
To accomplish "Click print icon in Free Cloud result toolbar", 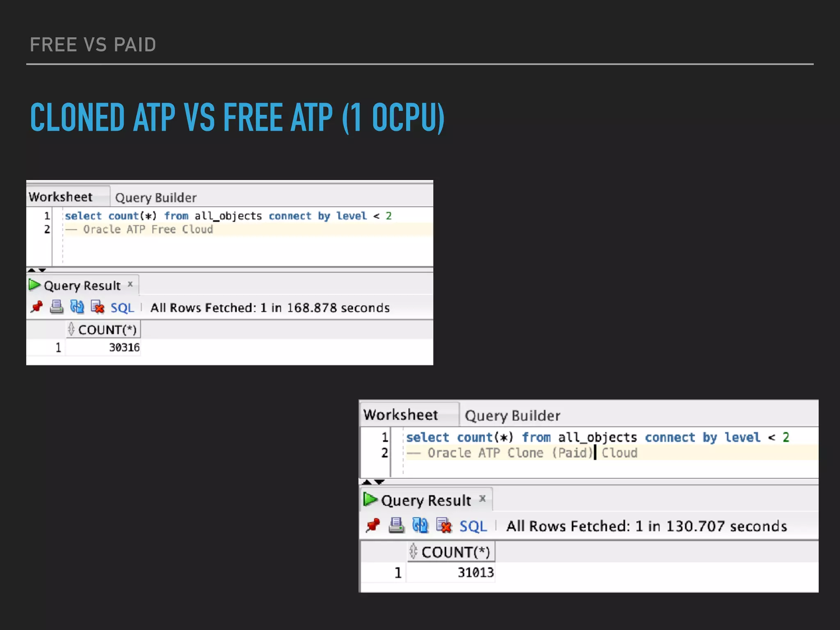I will coord(57,307).
